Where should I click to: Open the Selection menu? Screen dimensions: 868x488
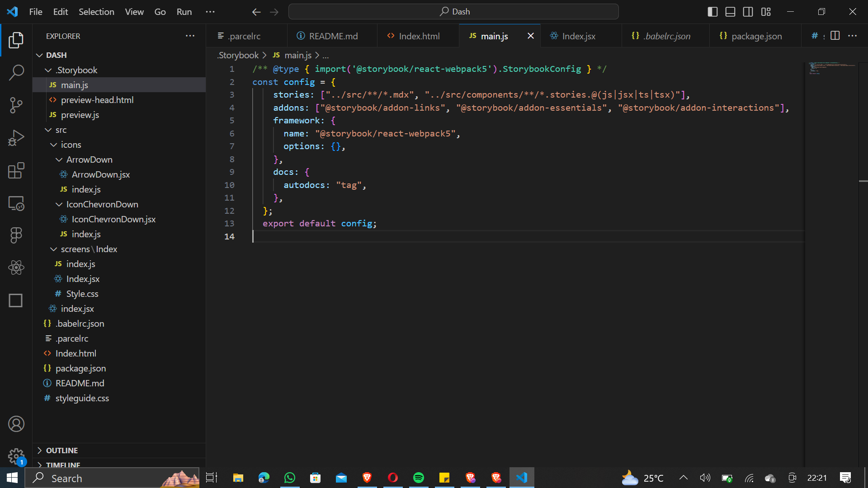[96, 12]
